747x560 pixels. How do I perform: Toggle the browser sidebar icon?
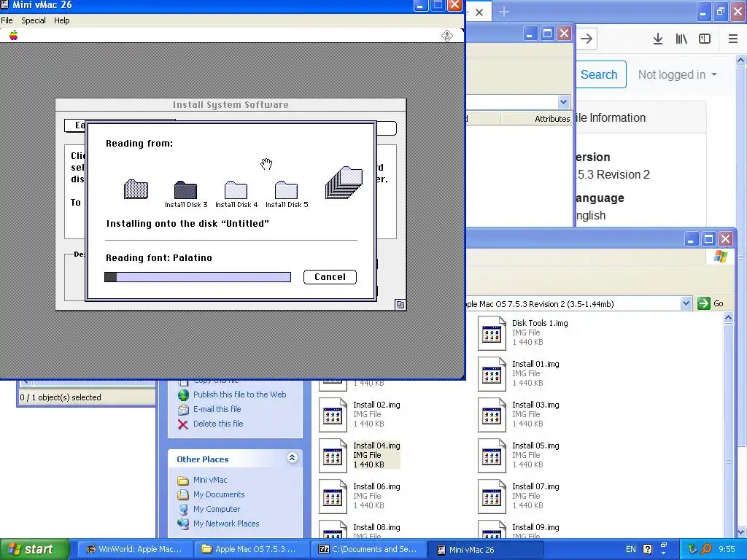pyautogui.click(x=705, y=39)
